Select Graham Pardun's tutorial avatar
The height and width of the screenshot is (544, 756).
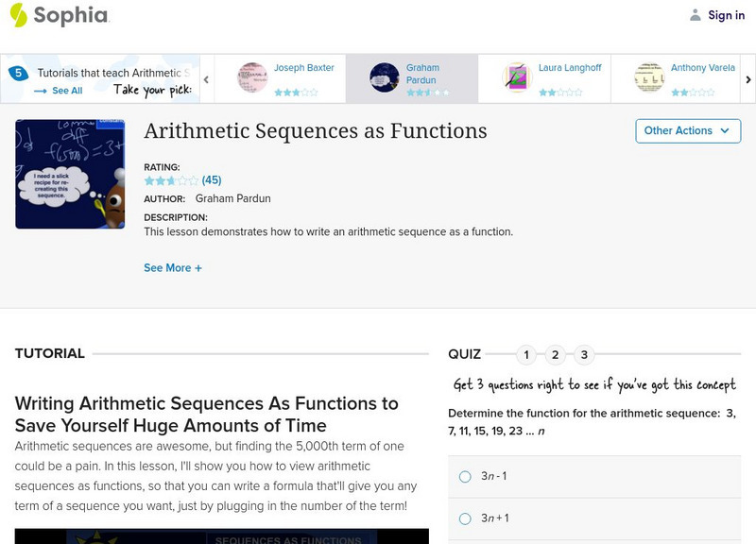tap(385, 77)
